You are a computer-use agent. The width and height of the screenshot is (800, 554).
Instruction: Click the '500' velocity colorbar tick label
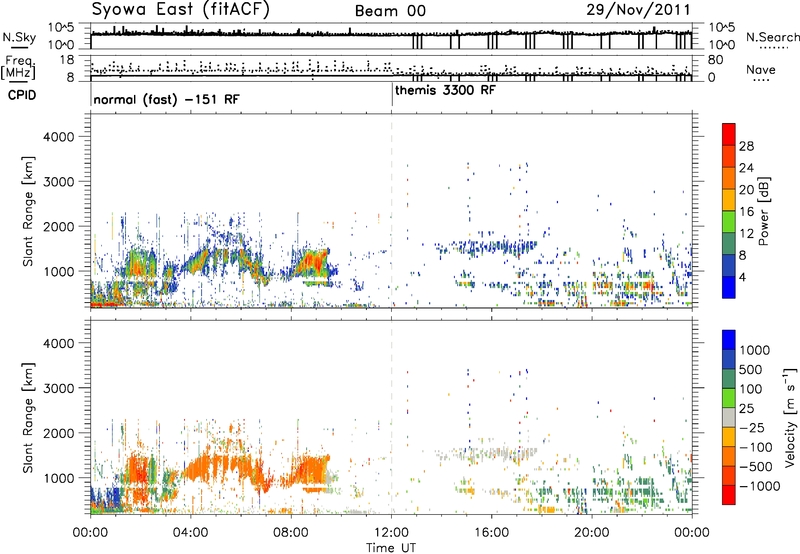[751, 370]
